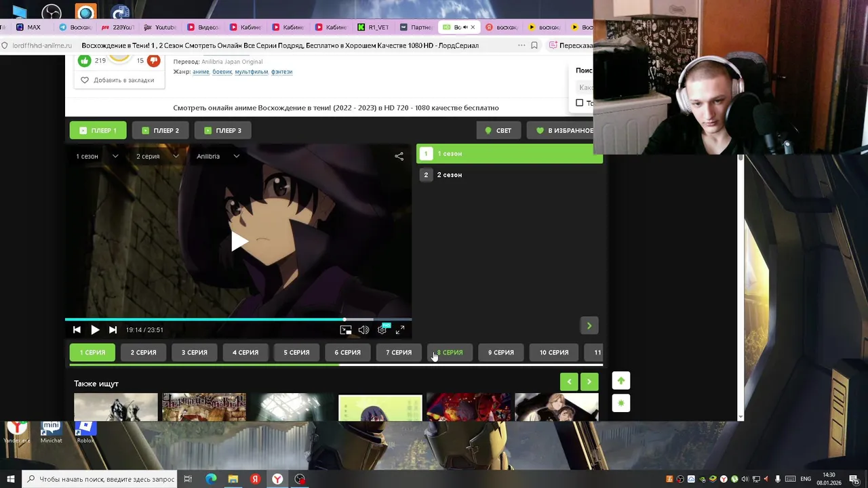Click the play button in player control bar

click(x=95, y=330)
